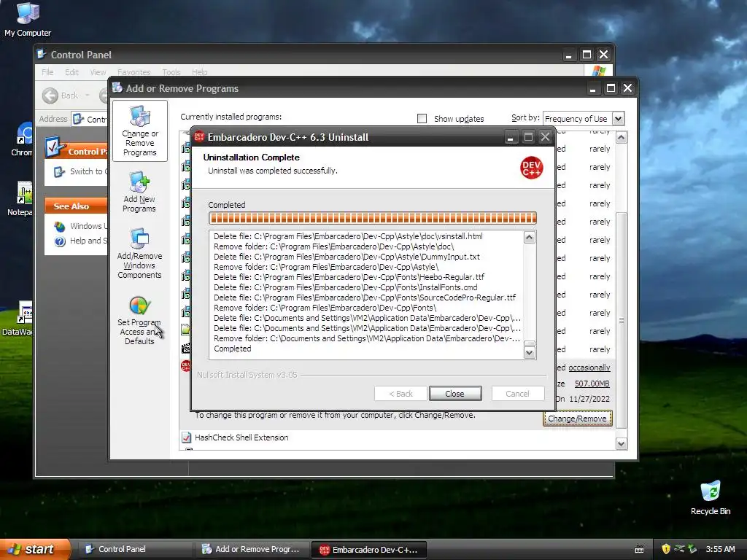
Task: Click the DEV C++ logo in uninstaller header
Action: click(531, 168)
